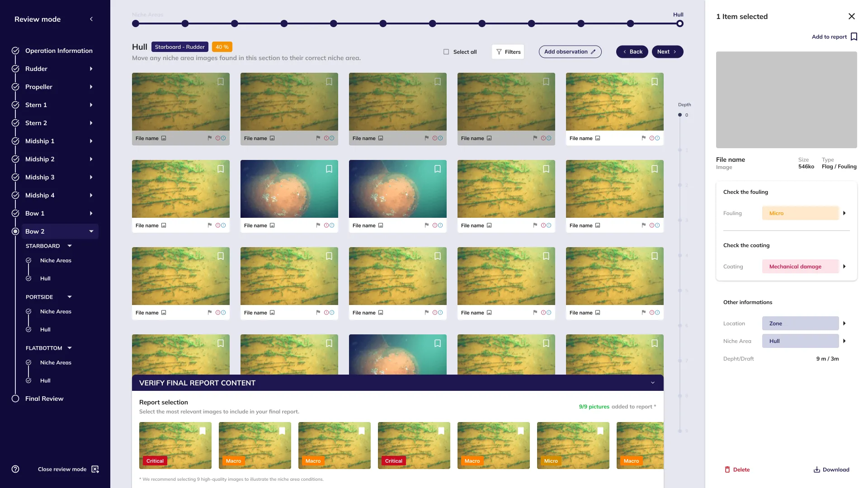
Task: Close the item selected panel
Action: (x=852, y=16)
